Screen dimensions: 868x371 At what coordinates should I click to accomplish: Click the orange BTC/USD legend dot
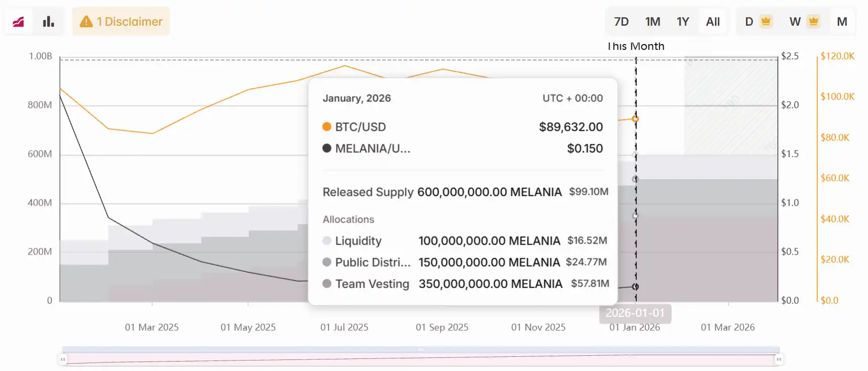point(326,126)
